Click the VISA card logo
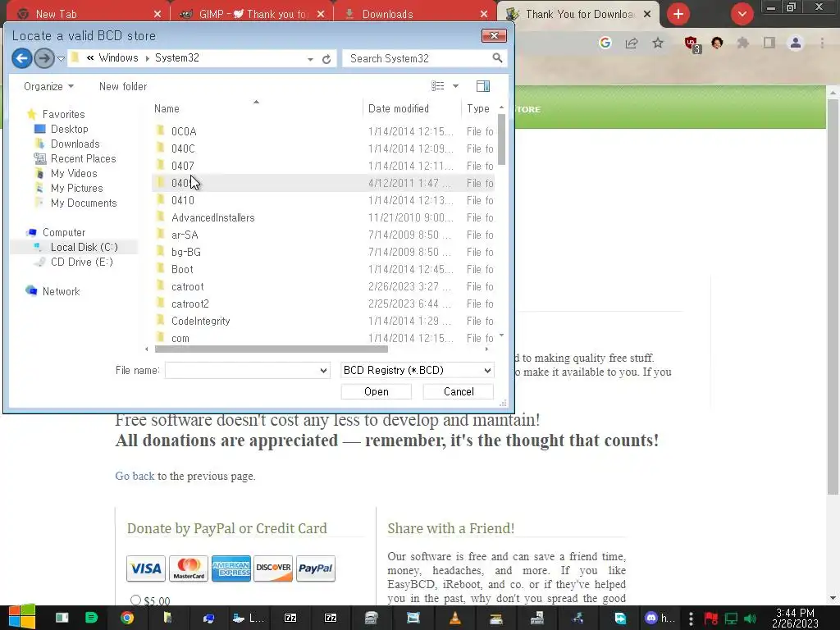Screen dimensions: 840x630 pyautogui.click(x=146, y=568)
